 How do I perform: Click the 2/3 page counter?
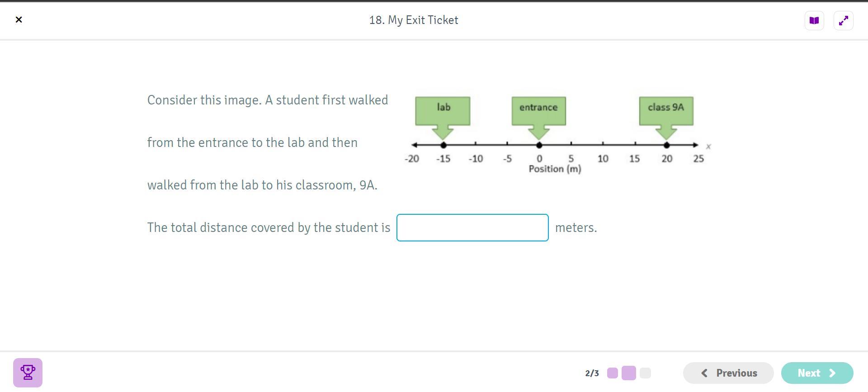592,373
